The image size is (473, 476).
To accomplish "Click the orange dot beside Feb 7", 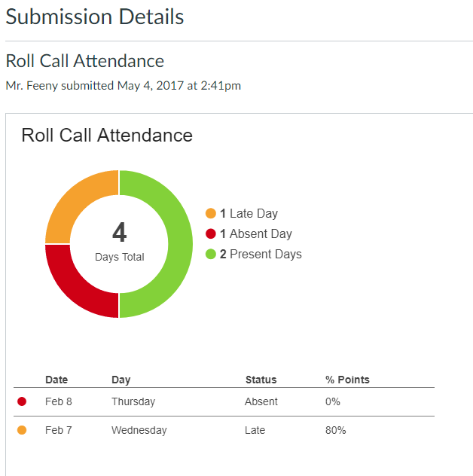I will point(22,430).
